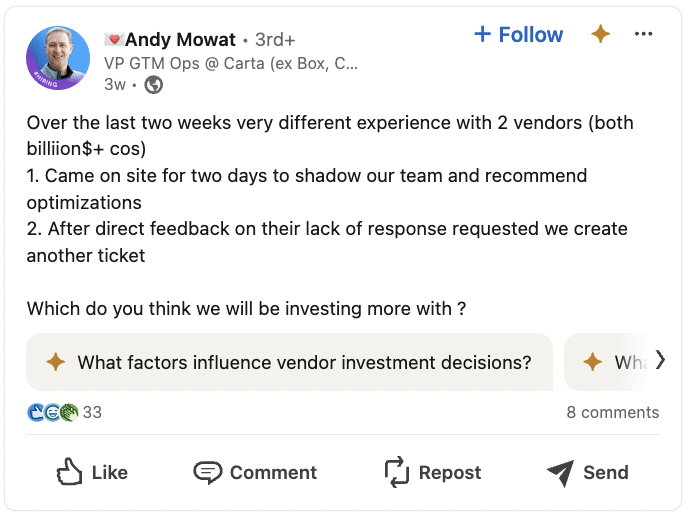The height and width of the screenshot is (520, 690).
Task: Click the orange AI sparkle icon near Follow
Action: tap(601, 34)
